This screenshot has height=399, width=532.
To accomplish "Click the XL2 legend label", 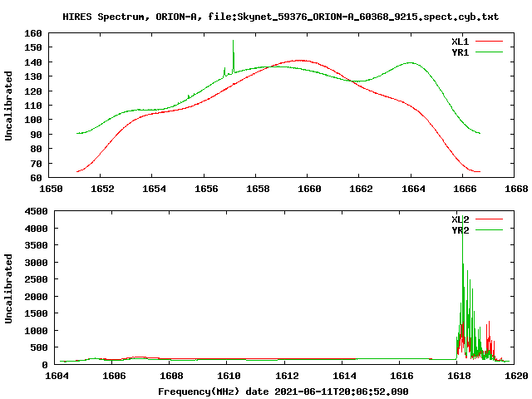I will click(460, 219).
